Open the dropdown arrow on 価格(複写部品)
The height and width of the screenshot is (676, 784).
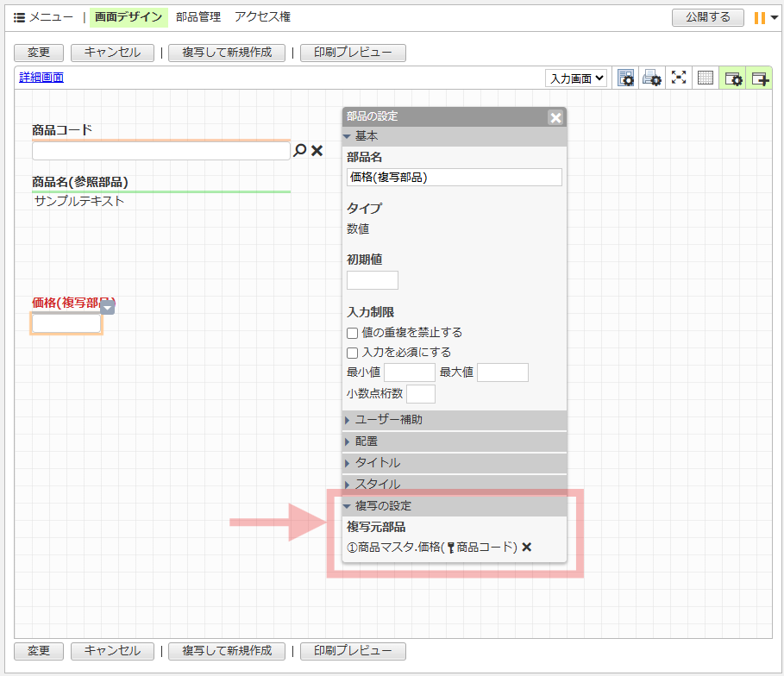(108, 308)
